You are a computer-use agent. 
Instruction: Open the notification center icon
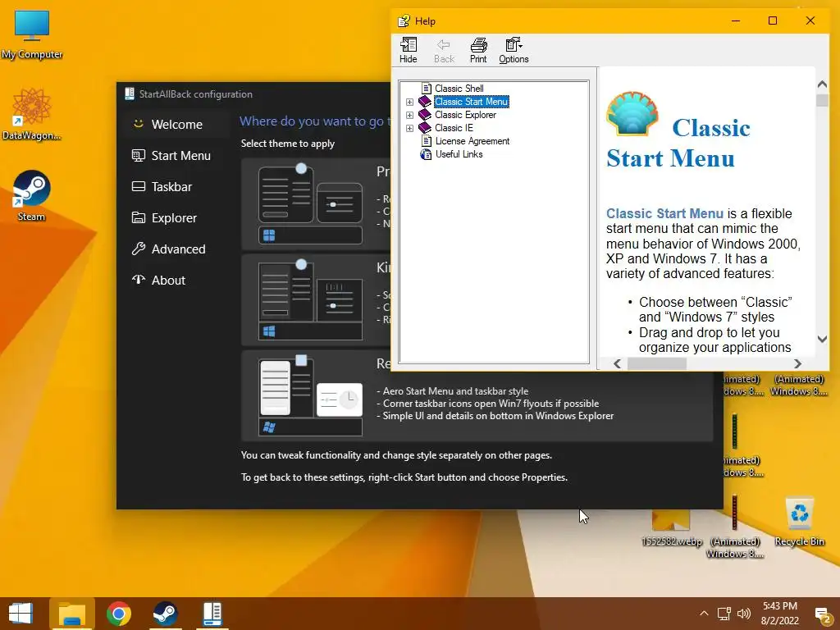822,614
